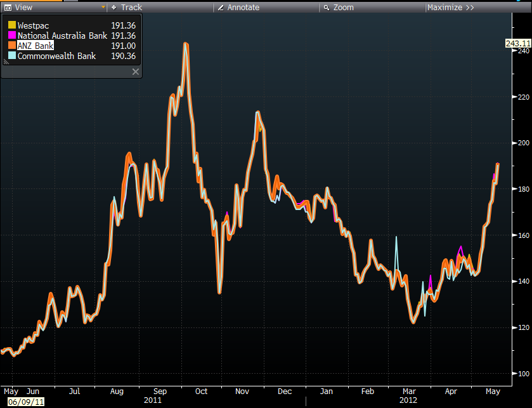Click the View panel icon
This screenshot has width=532, height=408.
click(8, 7)
